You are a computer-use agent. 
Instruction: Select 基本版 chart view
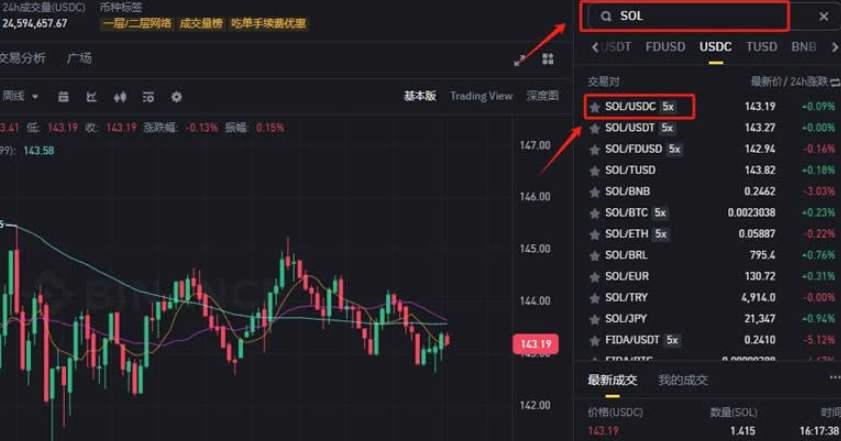point(420,96)
